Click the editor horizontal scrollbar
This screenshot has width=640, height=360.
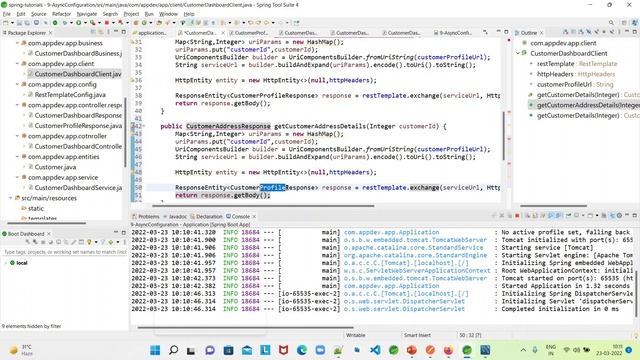(263, 206)
